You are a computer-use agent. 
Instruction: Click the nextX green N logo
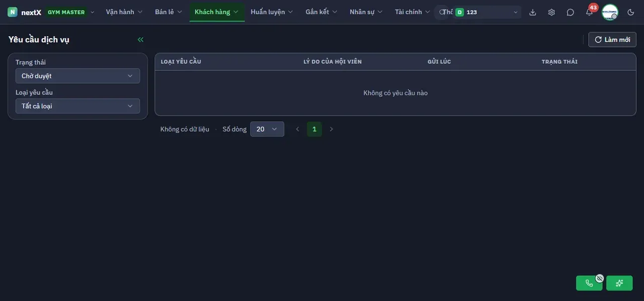coord(13,12)
